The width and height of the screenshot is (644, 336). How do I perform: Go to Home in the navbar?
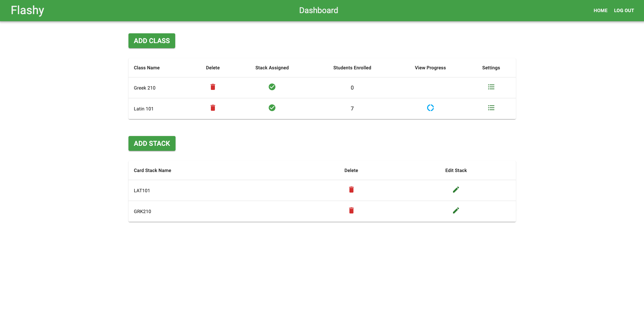tap(600, 10)
